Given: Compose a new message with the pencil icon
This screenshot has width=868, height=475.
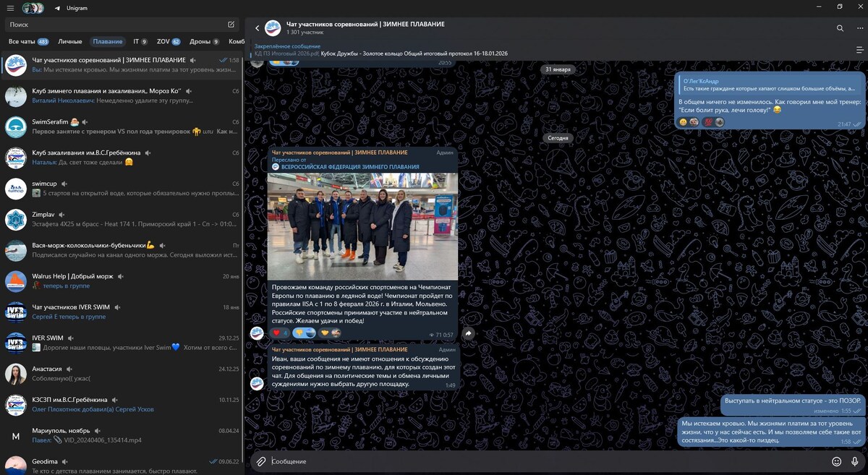Looking at the screenshot, I should (x=229, y=24).
